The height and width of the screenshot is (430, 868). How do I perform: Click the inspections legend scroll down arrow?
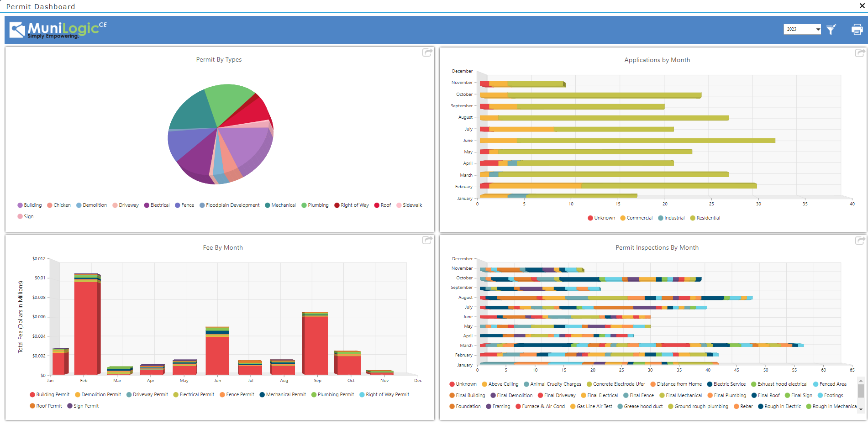861,409
